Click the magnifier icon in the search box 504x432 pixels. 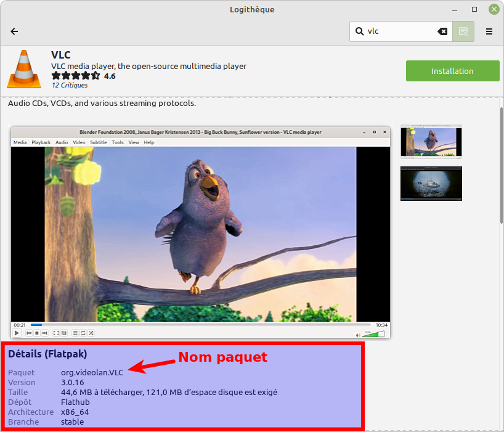359,31
